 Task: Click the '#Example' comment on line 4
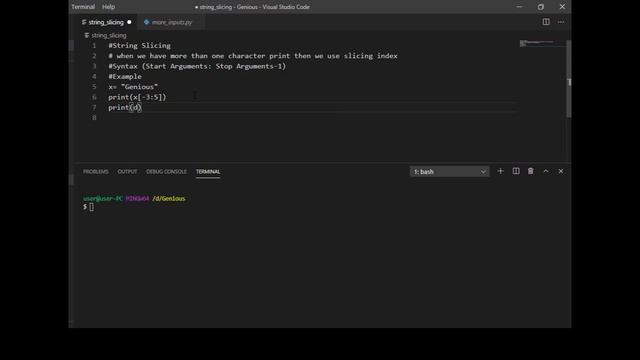pos(125,77)
